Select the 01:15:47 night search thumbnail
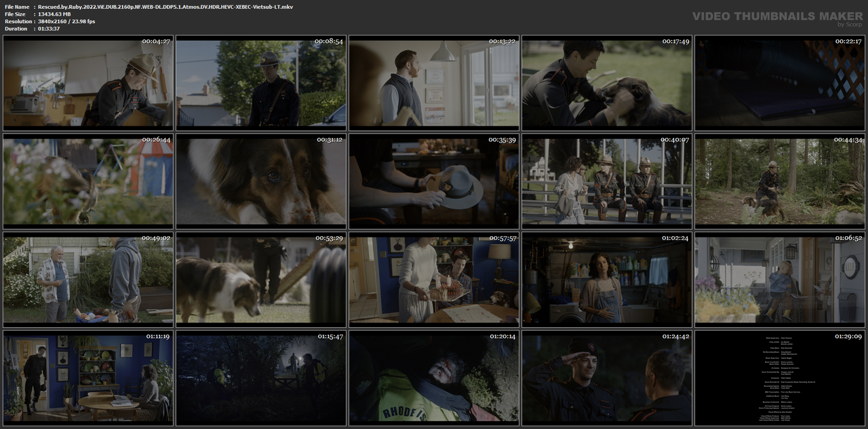868x429 pixels. (x=261, y=377)
